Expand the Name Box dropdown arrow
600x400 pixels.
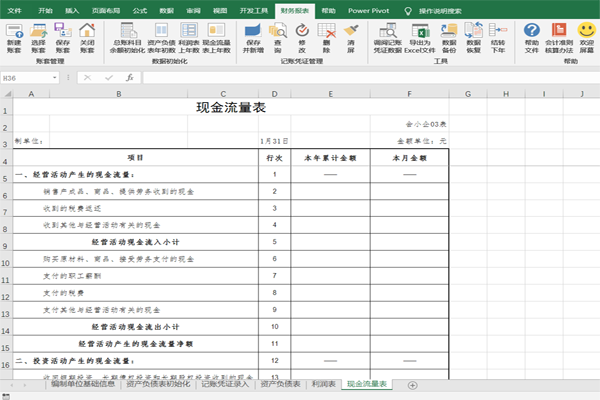click(55, 78)
